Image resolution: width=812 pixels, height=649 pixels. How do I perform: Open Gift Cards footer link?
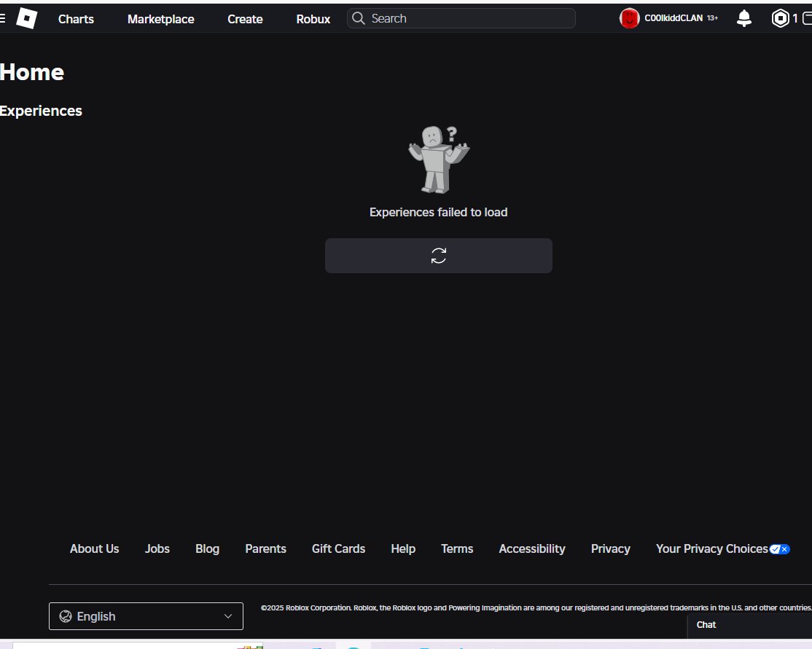tap(338, 548)
